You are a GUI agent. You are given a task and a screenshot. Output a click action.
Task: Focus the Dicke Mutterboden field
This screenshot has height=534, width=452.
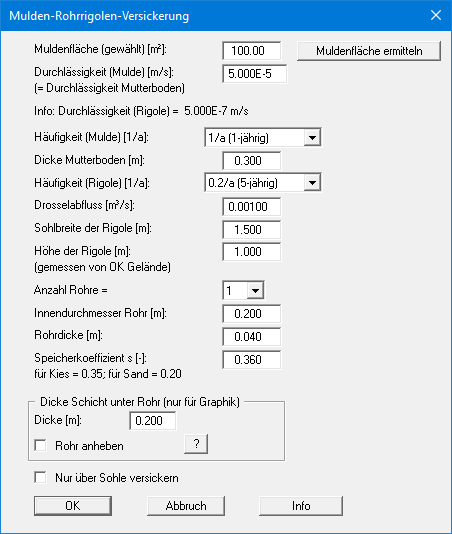coord(252,160)
